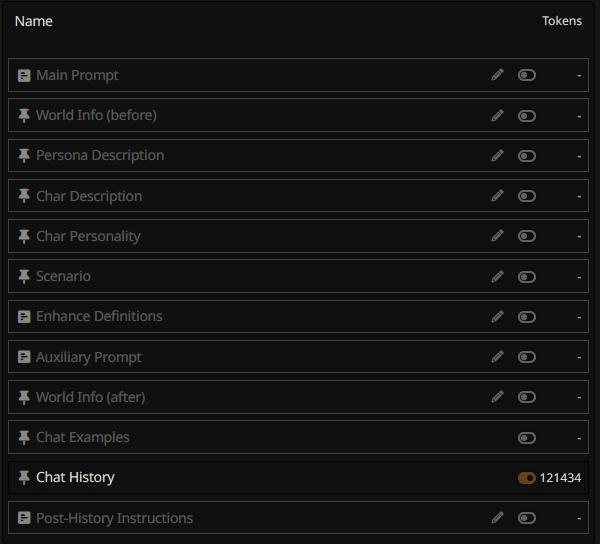Enable the Main Prompt toggle
Viewport: 600px width, 544px height.
pos(527,75)
